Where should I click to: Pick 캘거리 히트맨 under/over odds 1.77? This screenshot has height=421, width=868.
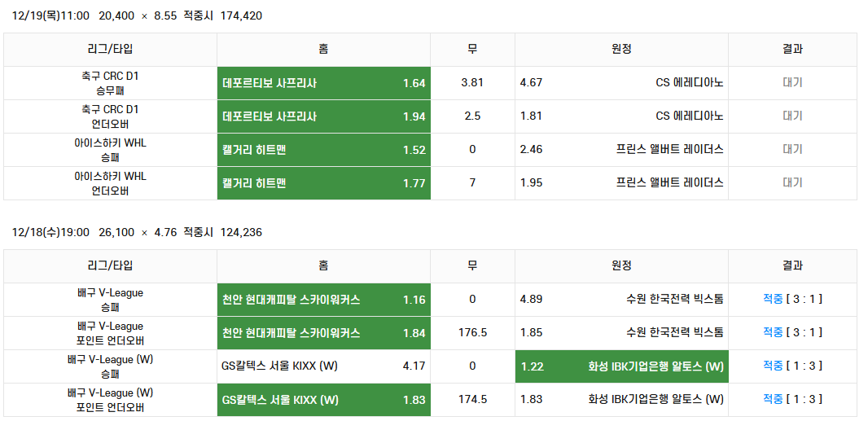(324, 182)
